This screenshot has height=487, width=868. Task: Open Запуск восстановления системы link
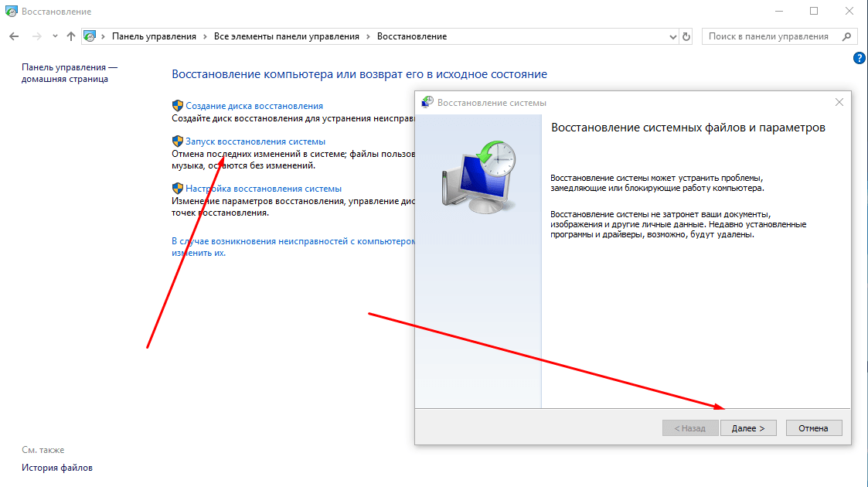255,141
